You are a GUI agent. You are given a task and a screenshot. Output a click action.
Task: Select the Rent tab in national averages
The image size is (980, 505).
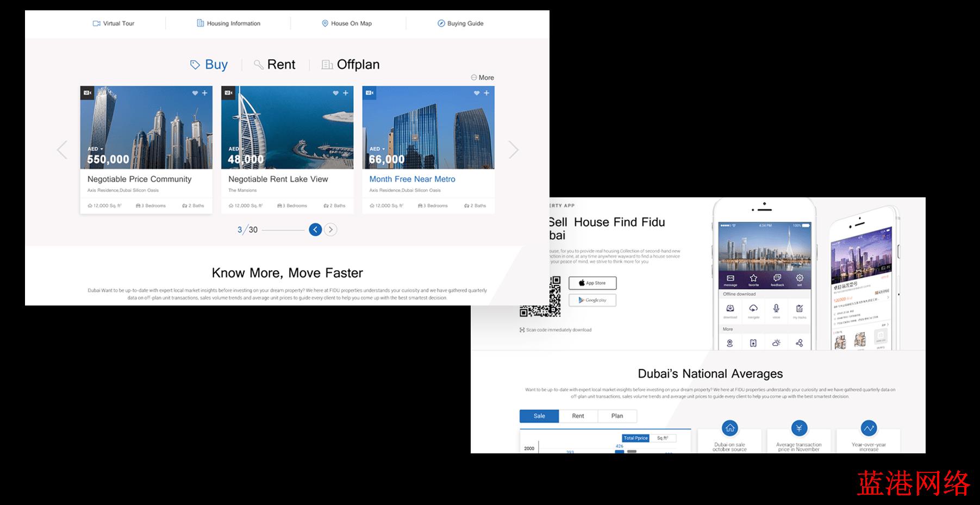[578, 416]
